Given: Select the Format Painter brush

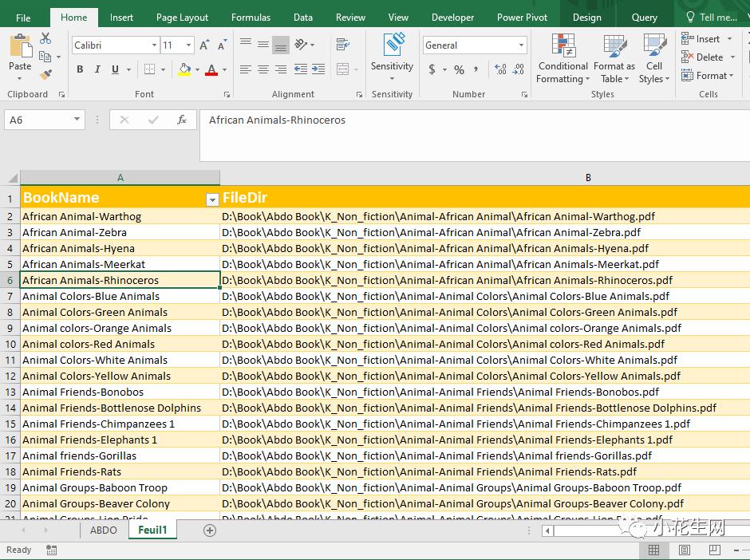Looking at the screenshot, I should click(45, 74).
